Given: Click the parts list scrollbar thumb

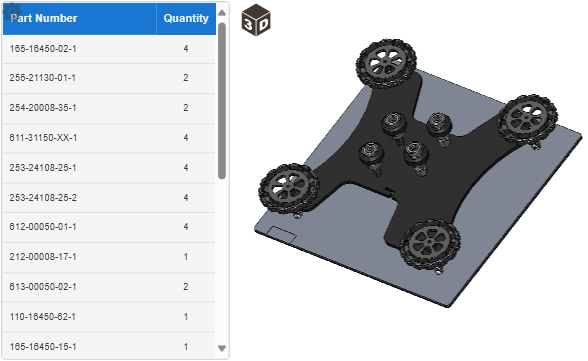Looking at the screenshot, I should pyautogui.click(x=222, y=101).
